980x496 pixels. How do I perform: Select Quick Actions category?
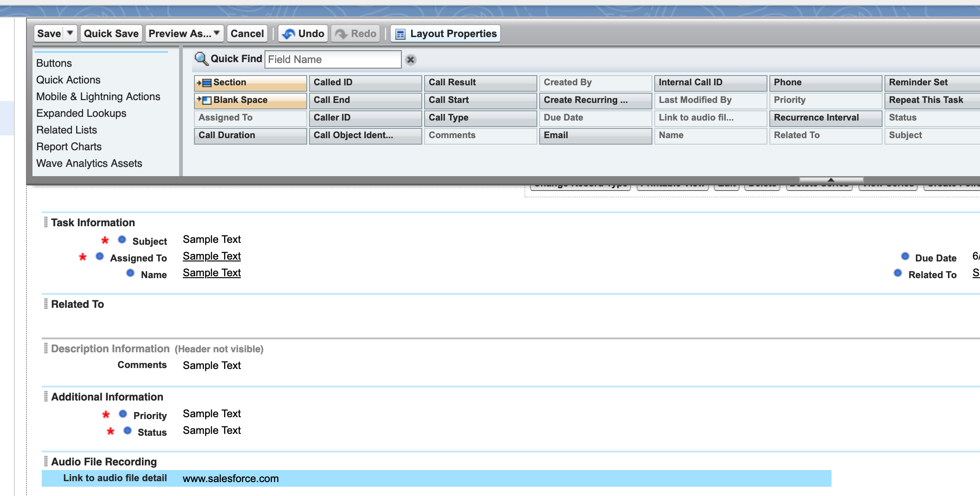click(x=68, y=80)
